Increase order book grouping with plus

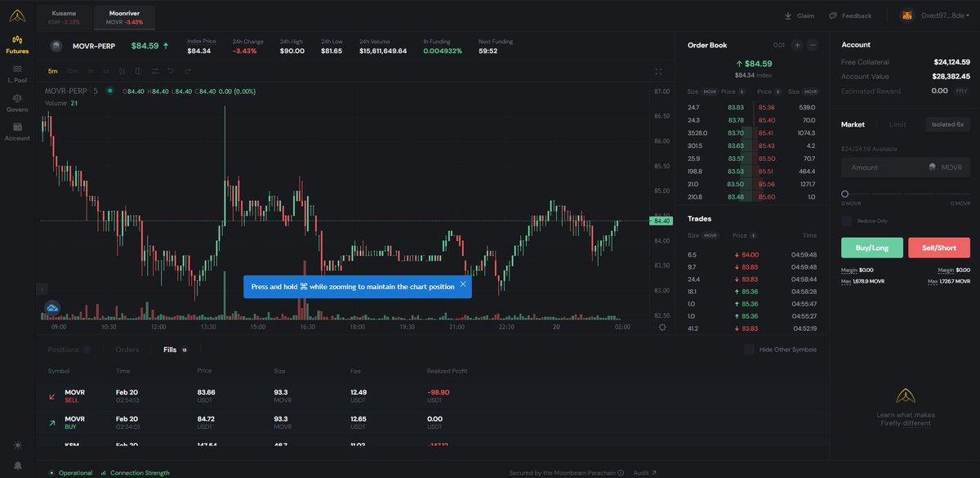797,46
